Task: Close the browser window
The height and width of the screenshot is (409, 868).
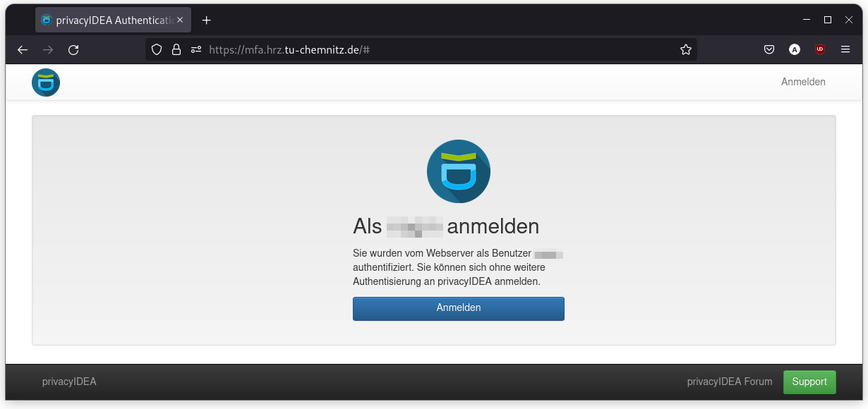Action: (x=849, y=20)
